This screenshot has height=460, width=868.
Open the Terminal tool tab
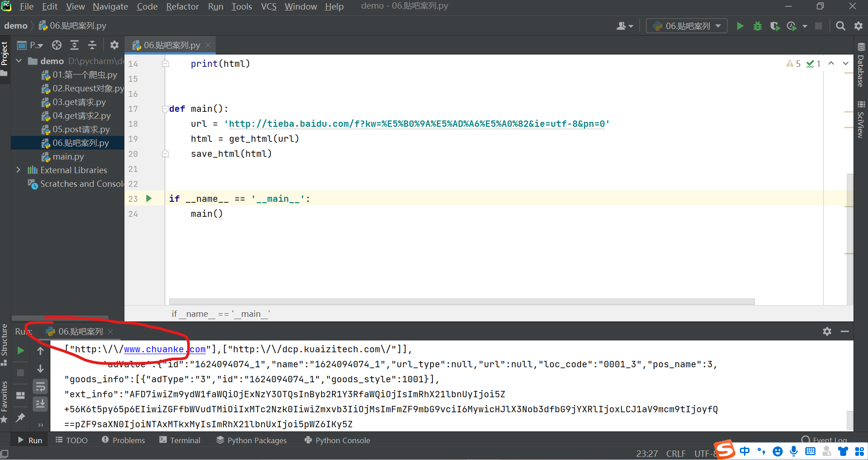tap(180, 440)
